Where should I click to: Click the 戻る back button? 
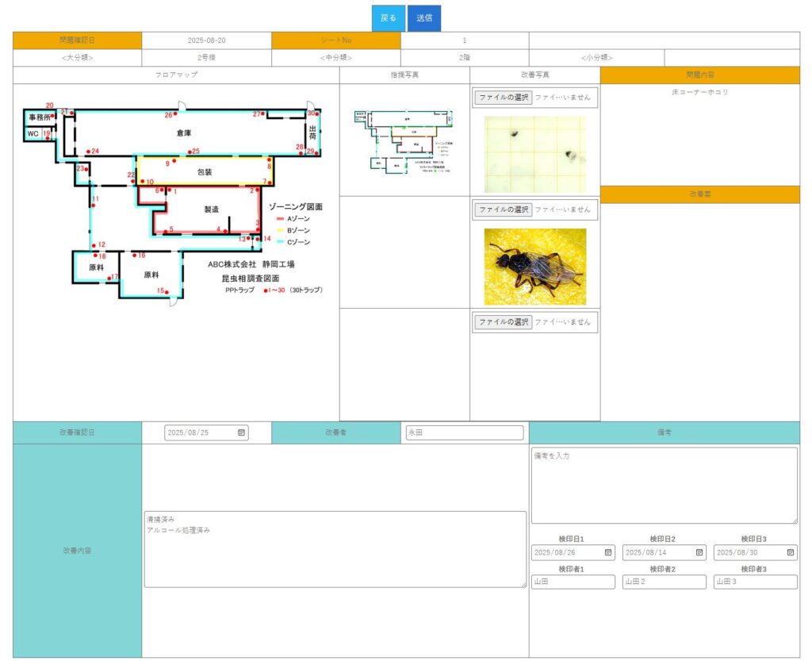click(x=388, y=18)
